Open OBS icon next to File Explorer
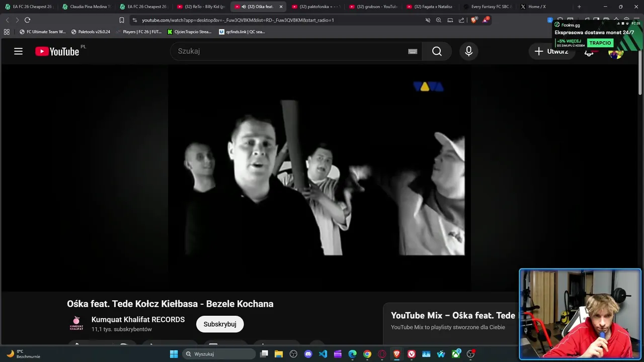644x362 pixels. [294, 354]
